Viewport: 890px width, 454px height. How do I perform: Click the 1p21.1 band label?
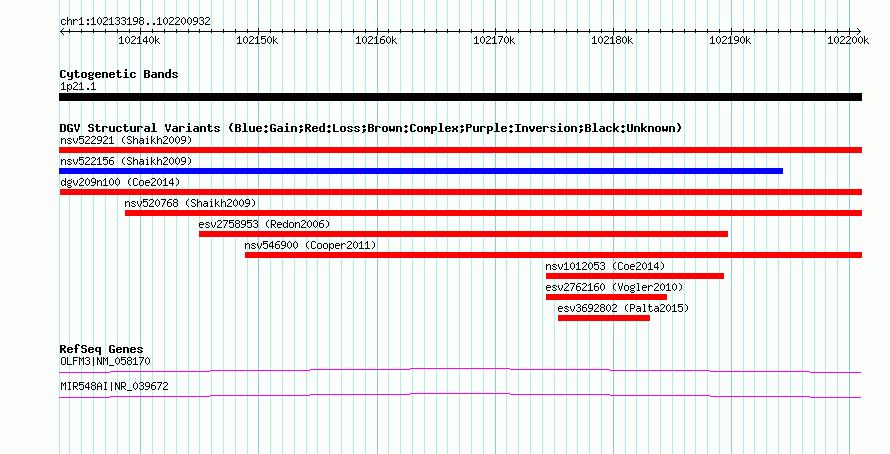(x=78, y=86)
